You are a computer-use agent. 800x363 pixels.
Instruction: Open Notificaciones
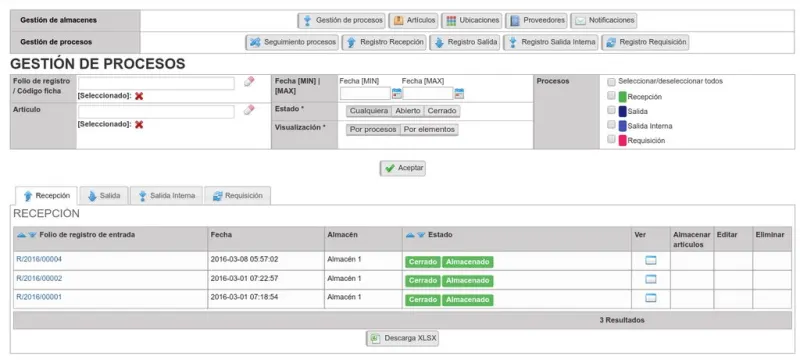pos(604,20)
